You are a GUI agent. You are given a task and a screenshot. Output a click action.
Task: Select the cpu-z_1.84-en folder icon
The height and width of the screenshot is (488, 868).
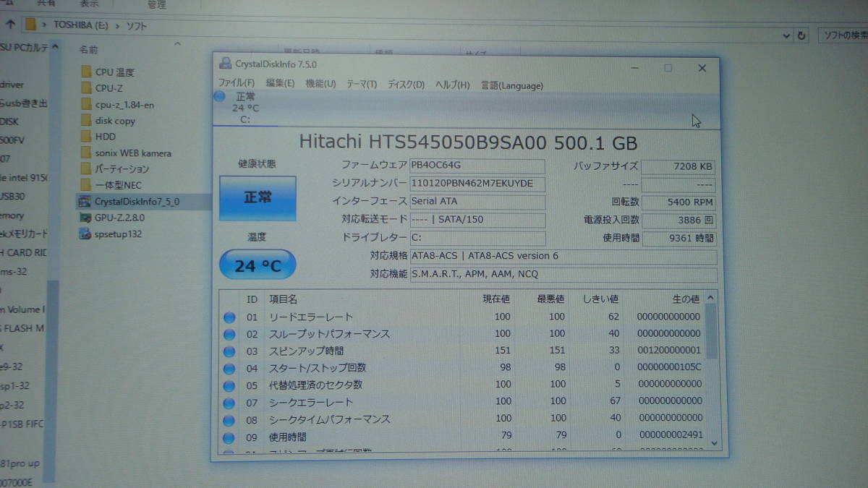coord(86,104)
